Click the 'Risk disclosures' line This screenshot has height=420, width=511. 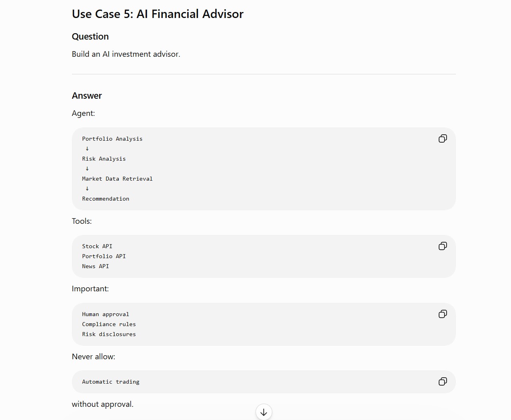click(109, 334)
